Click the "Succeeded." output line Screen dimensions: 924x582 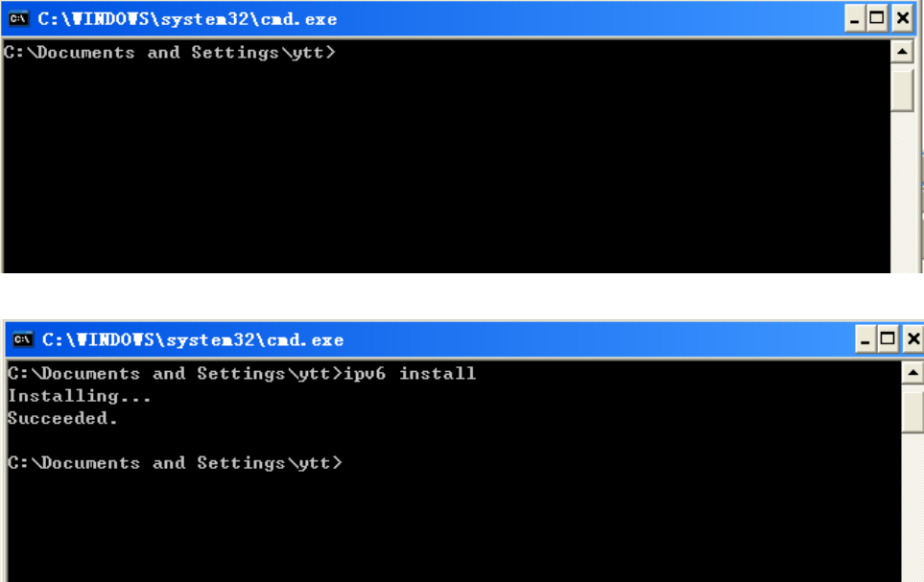[x=62, y=418]
